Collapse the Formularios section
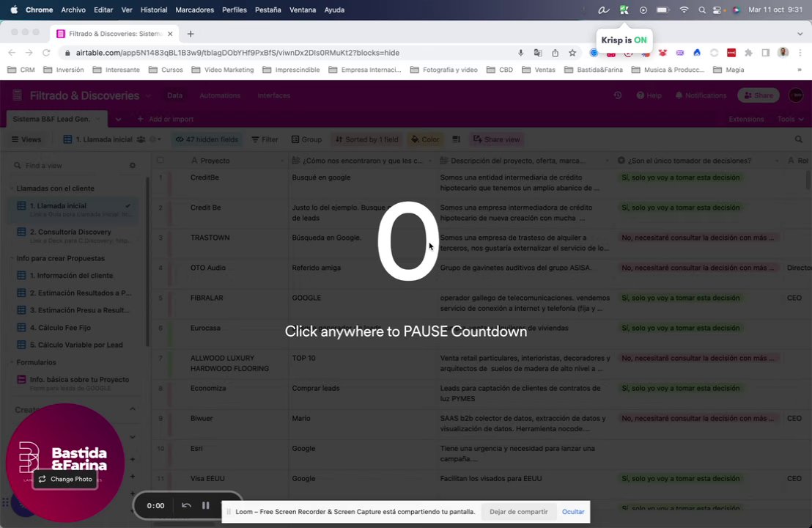 tap(12, 362)
